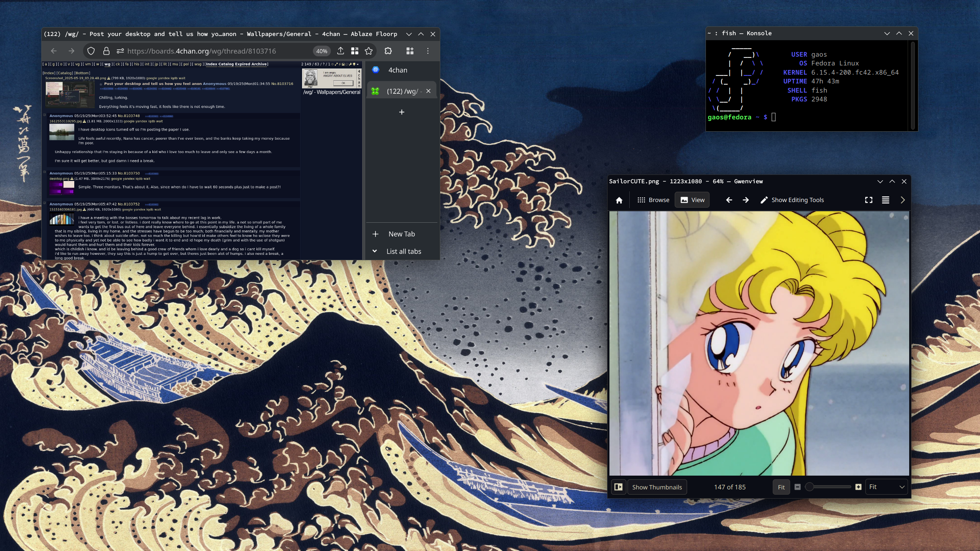
Task: Open the Floorp workspaces grid-plus icon
Action: [410, 51]
